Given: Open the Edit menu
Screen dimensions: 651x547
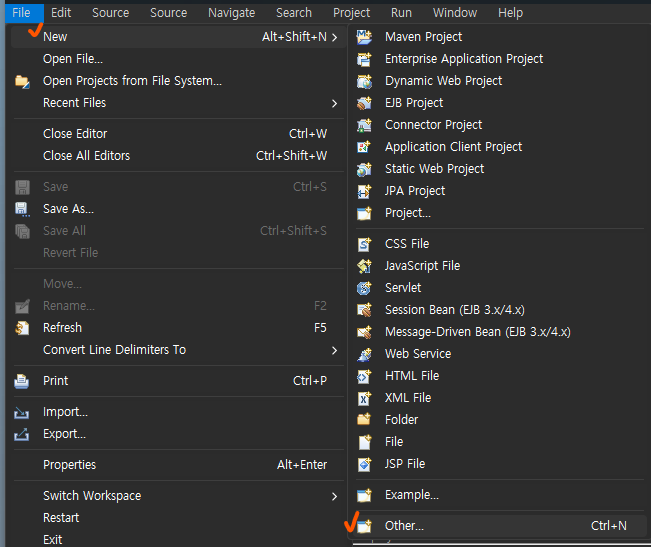Looking at the screenshot, I should pos(61,13).
